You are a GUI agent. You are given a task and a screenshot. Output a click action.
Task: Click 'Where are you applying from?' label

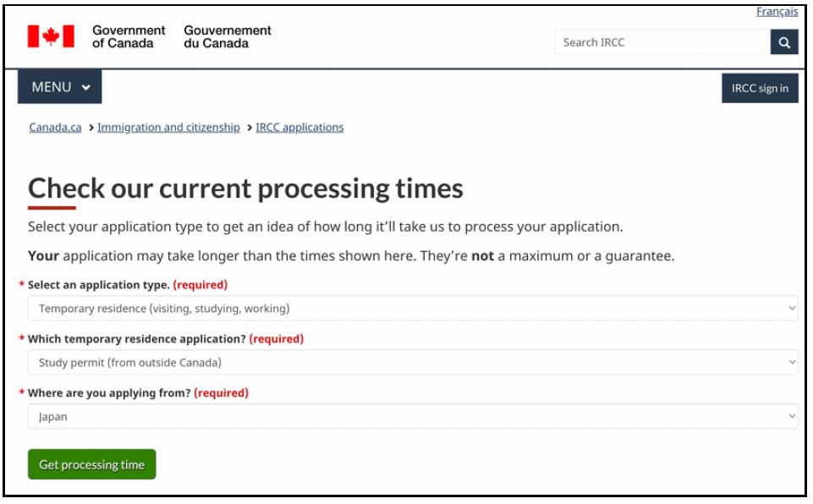[109, 393]
